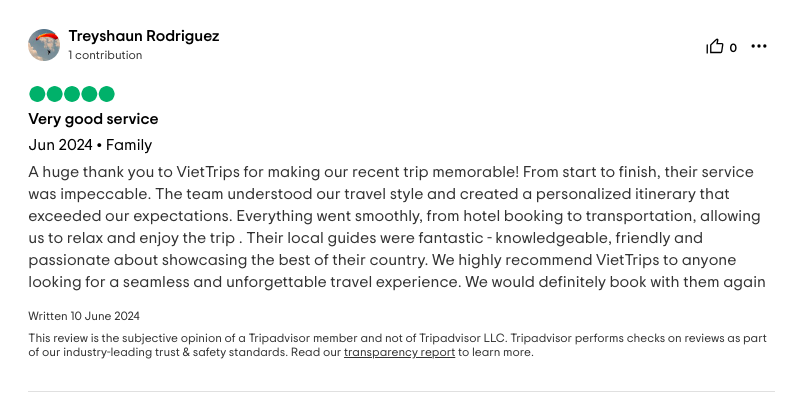
Task: Click the fourth green rating bubble
Action: (x=89, y=94)
